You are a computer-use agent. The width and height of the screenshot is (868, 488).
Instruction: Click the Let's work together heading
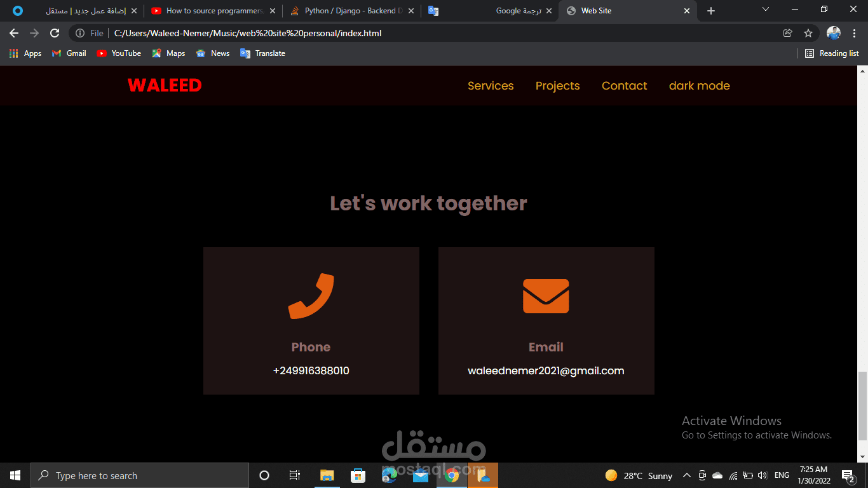428,203
